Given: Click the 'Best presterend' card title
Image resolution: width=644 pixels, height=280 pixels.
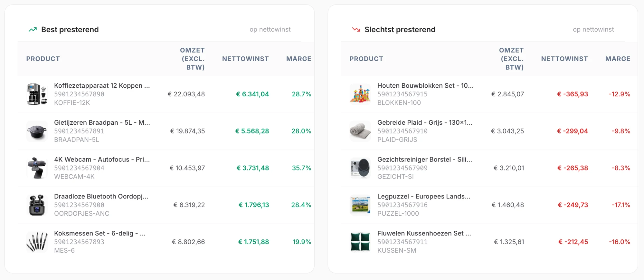Looking at the screenshot, I should [70, 30].
